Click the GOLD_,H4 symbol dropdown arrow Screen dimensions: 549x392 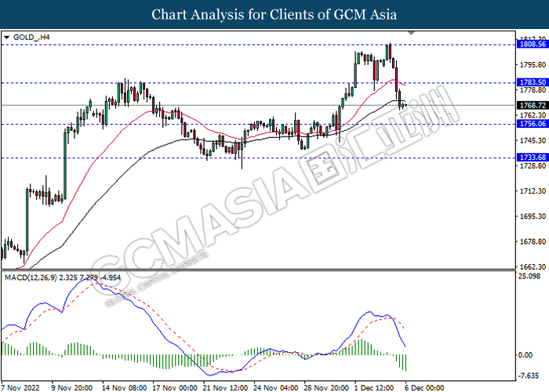pyautogui.click(x=6, y=38)
